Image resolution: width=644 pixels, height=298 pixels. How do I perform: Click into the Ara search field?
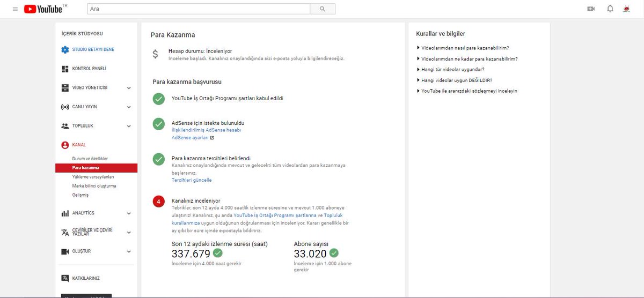click(x=199, y=9)
